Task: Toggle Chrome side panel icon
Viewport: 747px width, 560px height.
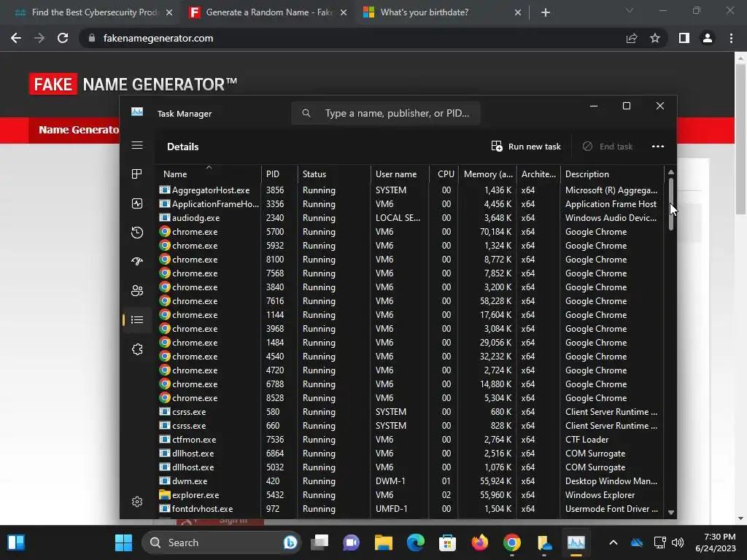Action: click(x=684, y=38)
